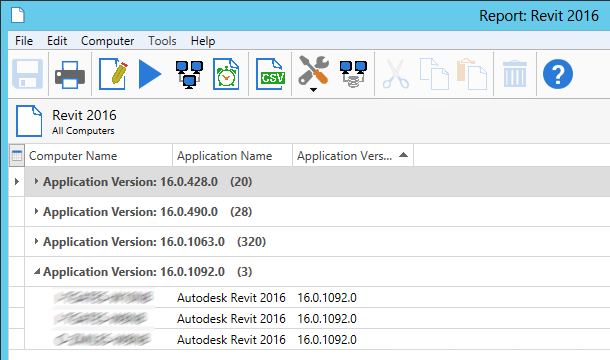Expand the Application Version 16.0.490.0 group
The height and width of the screenshot is (360, 610).
pyautogui.click(x=36, y=211)
